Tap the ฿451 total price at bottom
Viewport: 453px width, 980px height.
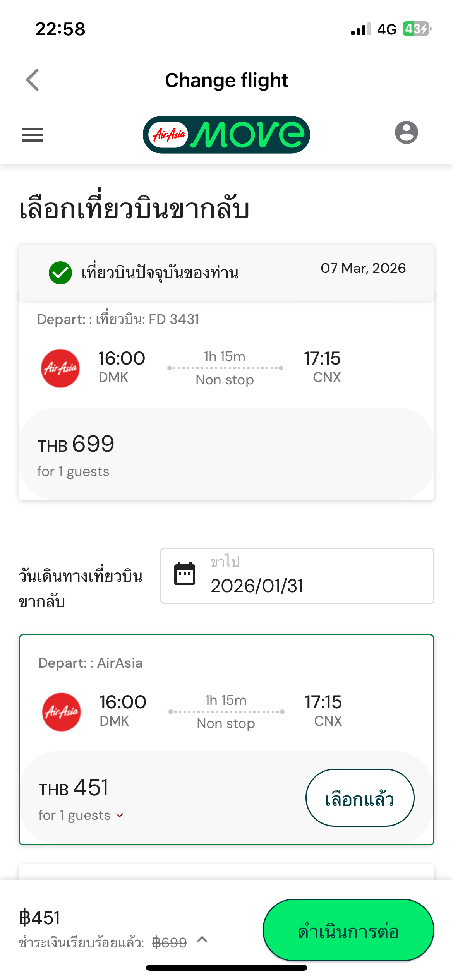tap(40, 918)
